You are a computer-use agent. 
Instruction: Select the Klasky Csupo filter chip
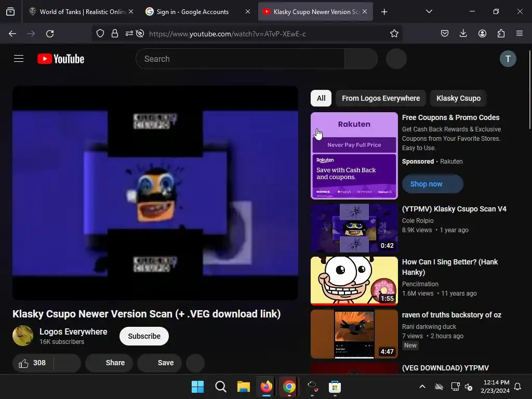coord(458,98)
